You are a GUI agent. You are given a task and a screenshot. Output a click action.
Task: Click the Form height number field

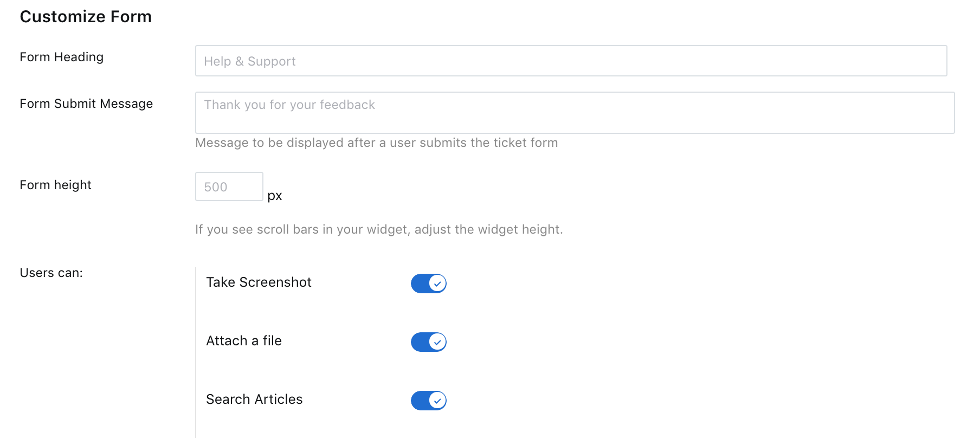(229, 186)
